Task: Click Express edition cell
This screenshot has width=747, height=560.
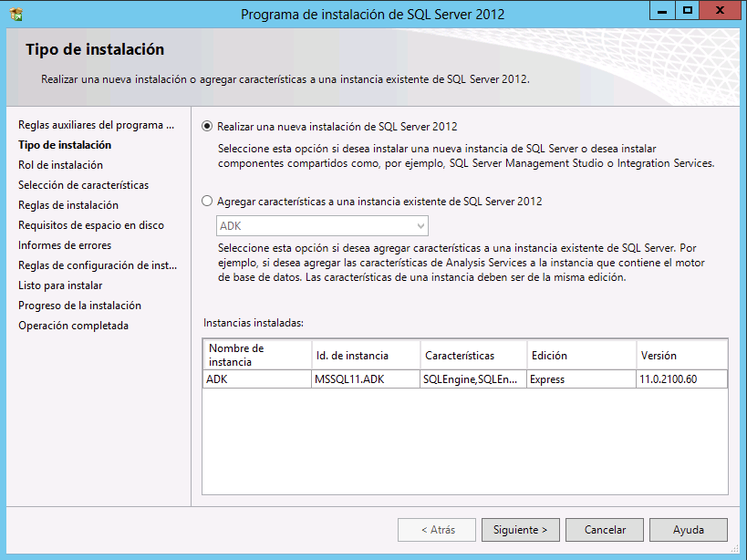Action: coord(581,379)
